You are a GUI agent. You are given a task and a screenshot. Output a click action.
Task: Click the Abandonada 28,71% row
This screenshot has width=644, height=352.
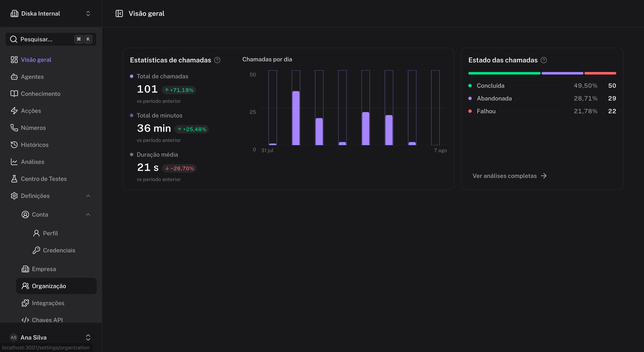(x=542, y=98)
